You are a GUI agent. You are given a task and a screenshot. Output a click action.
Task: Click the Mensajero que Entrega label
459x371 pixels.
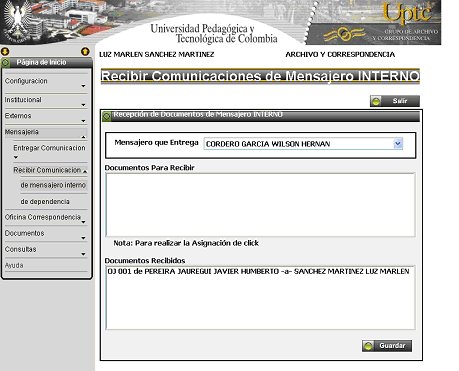156,143
